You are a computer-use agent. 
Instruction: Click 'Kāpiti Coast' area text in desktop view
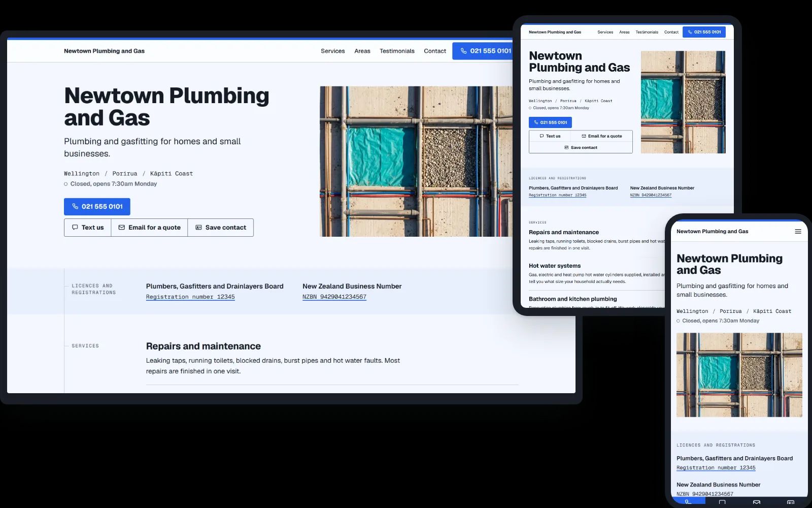(172, 174)
